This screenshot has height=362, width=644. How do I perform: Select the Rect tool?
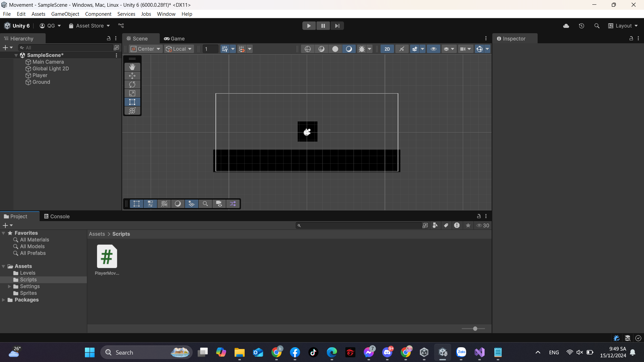tap(132, 102)
